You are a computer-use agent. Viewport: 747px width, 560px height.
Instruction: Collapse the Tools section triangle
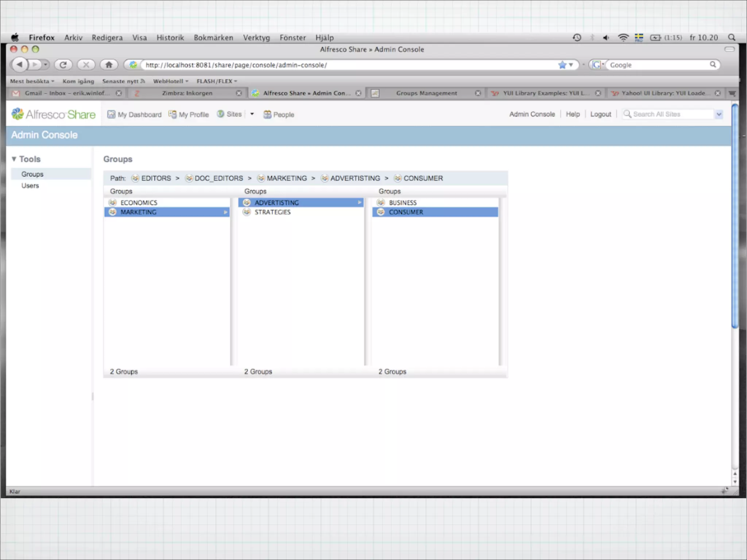click(x=14, y=159)
